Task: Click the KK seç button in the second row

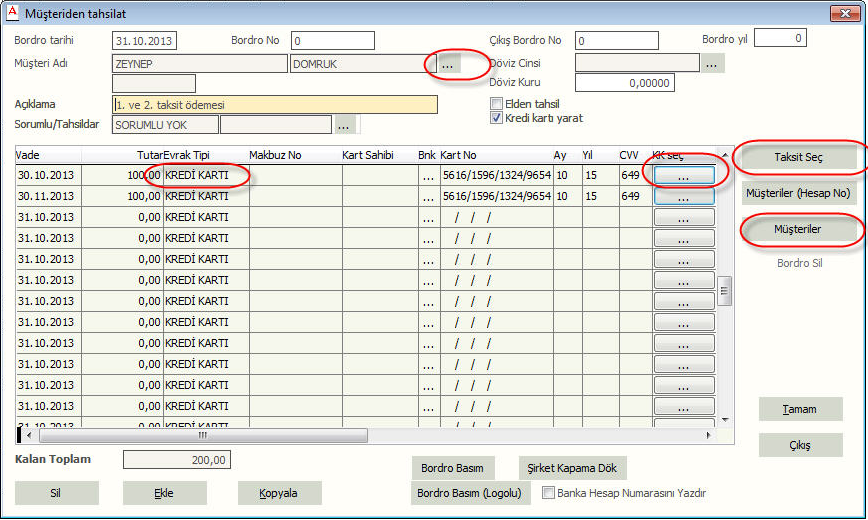Action: pos(684,197)
